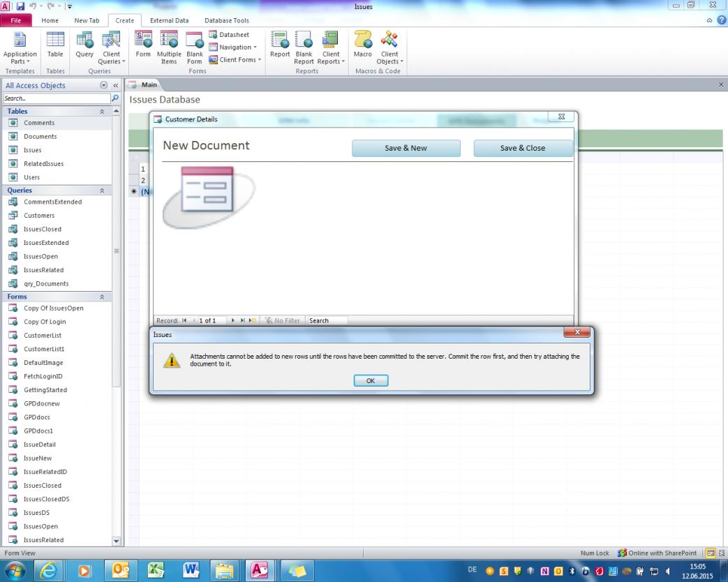Click the record Search box
The height and width of the screenshot is (582, 728).
tap(327, 320)
